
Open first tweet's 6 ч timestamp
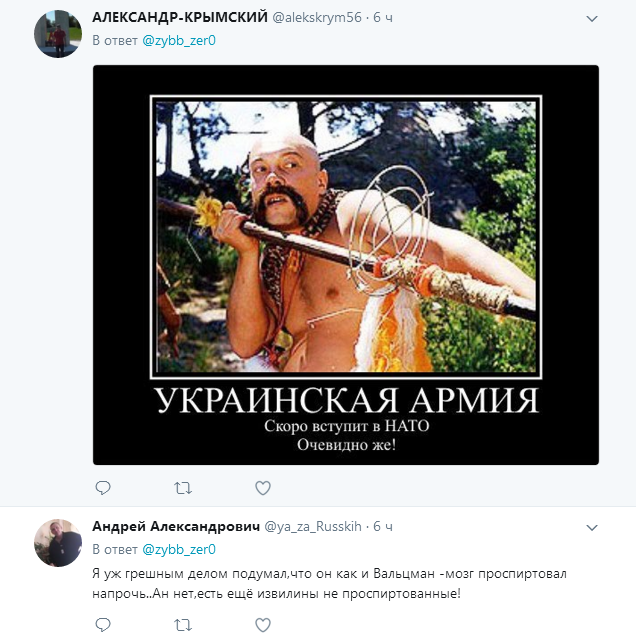point(382,18)
